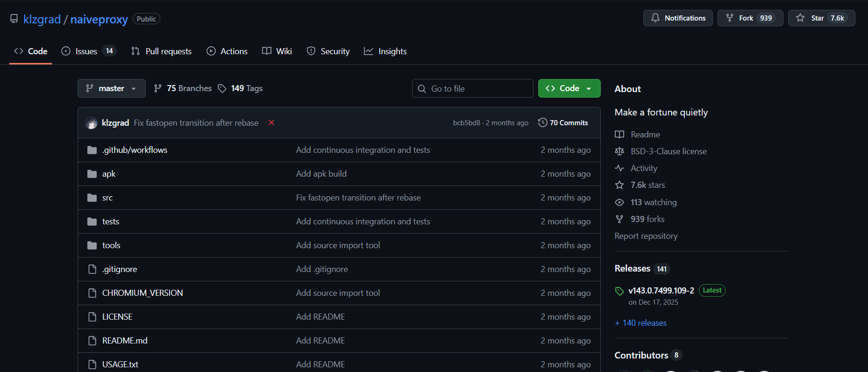
Task: Open the naiveproxy repository link
Action: (x=99, y=19)
